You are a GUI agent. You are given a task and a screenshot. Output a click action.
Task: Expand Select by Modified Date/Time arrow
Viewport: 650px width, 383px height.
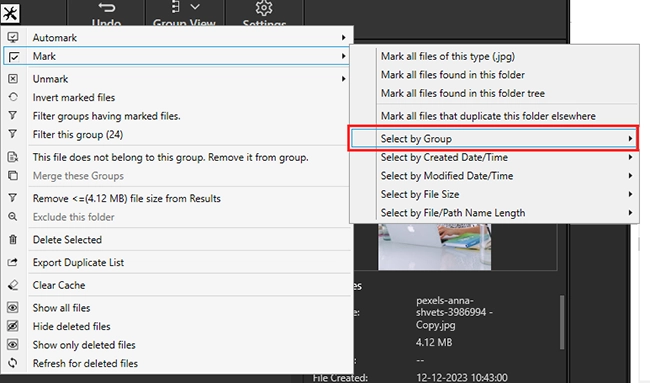(630, 176)
